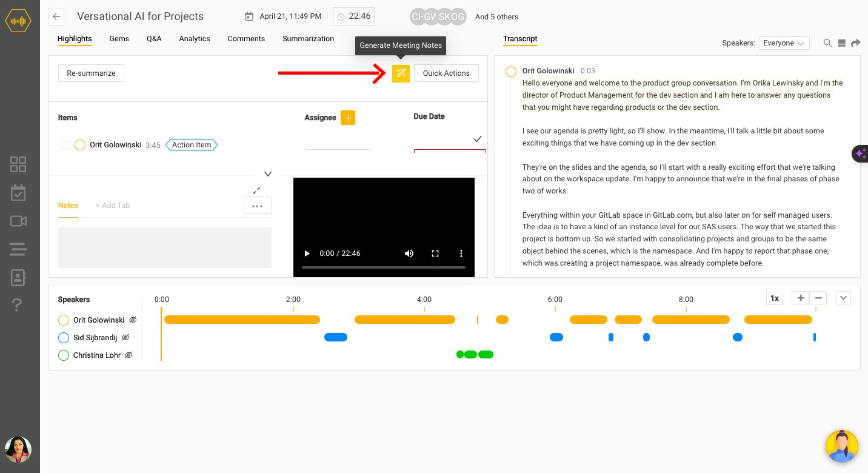Click Orit Golowinski's circle in the transcript header

click(x=511, y=72)
